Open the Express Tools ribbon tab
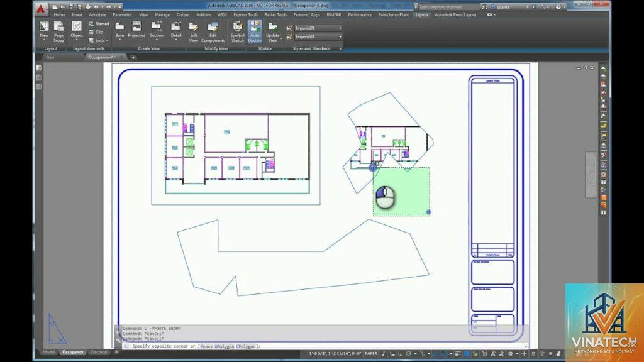This screenshot has width=644, height=362. click(x=246, y=15)
